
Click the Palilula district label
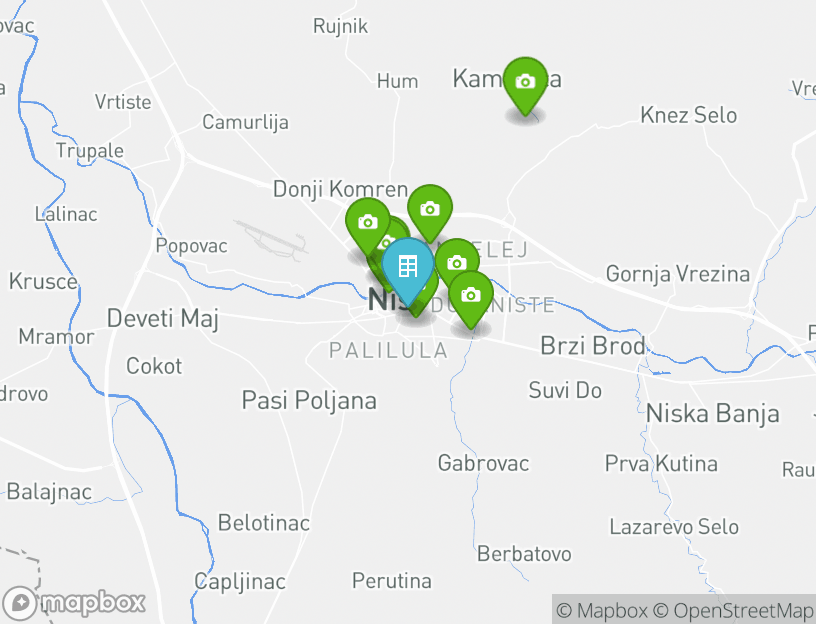point(389,351)
